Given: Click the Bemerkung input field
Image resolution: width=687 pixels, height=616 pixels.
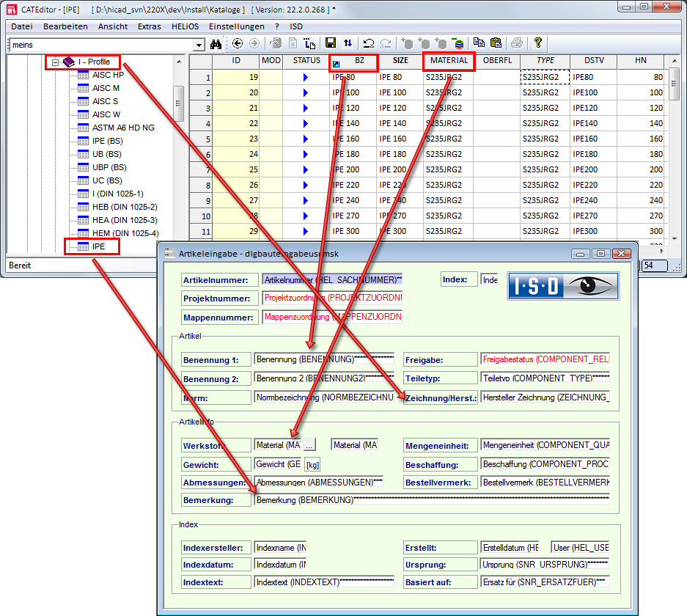Looking at the screenshot, I should (x=431, y=499).
